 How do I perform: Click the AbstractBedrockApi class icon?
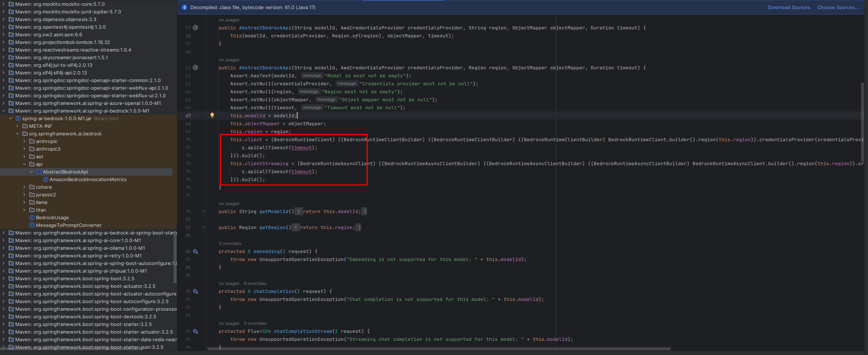point(39,172)
